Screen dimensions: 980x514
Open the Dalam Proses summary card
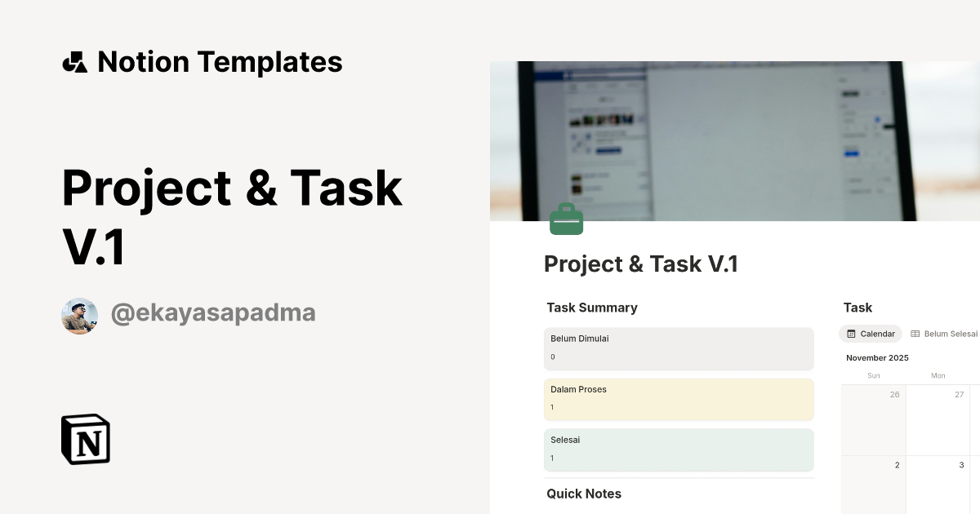point(679,399)
